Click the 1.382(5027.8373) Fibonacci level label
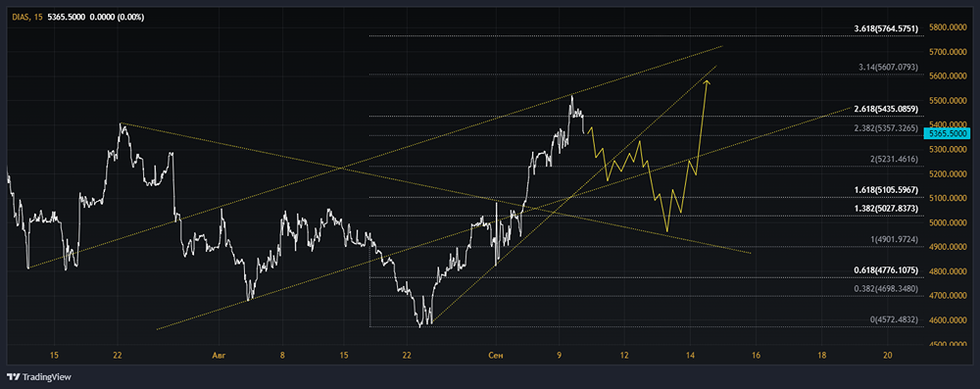This screenshot has height=389, width=980. 886,209
